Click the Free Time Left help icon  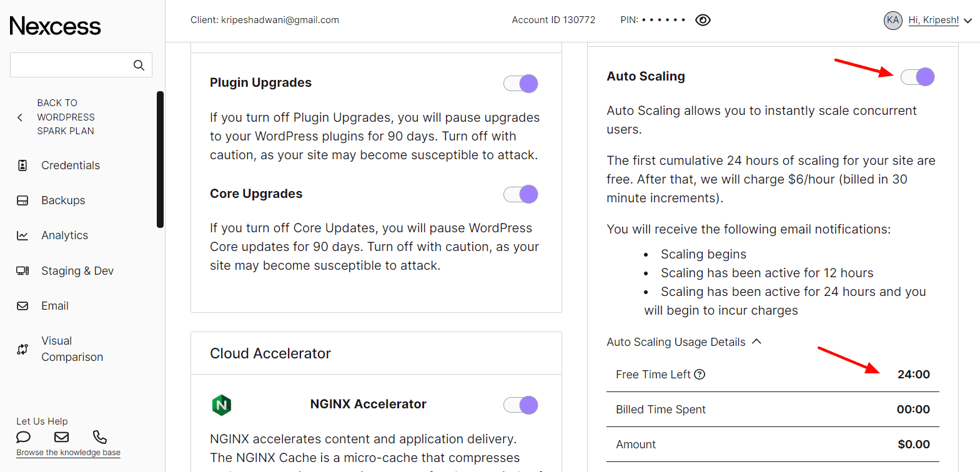tap(700, 375)
